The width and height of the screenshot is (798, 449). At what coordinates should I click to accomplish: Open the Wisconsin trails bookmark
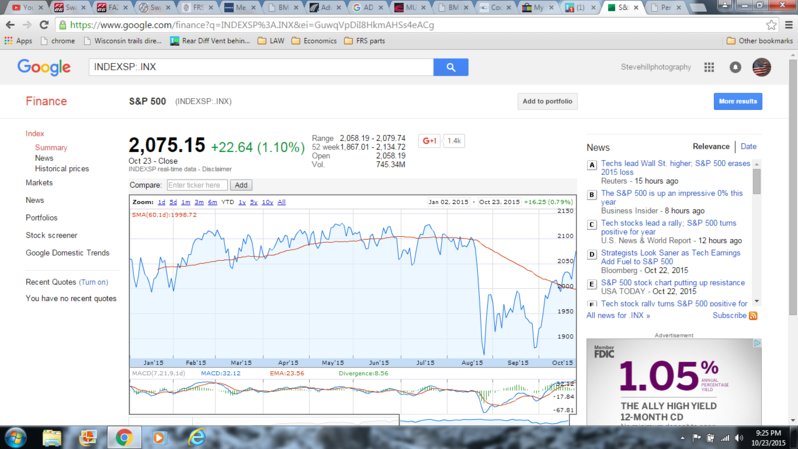tap(122, 41)
